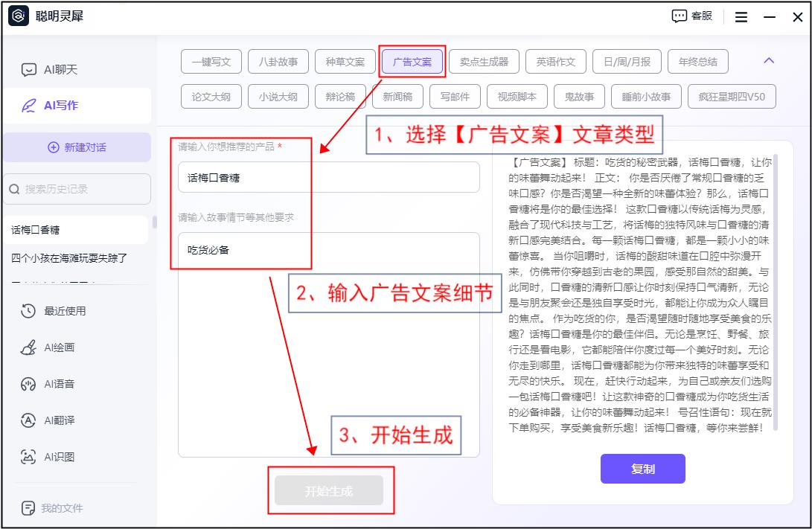Viewport: 812px width, 529px height.
Task: Open the AI绘画 painting tool
Action: (x=59, y=347)
